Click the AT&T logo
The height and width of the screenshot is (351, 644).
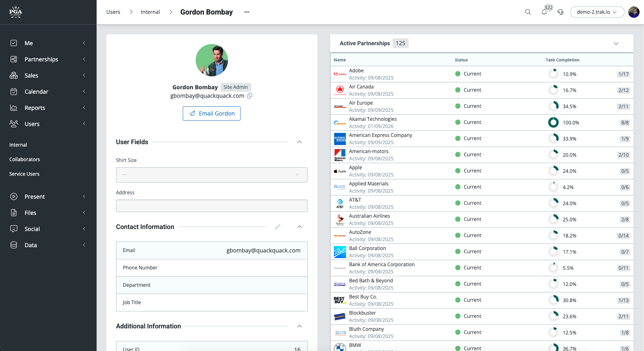tap(340, 204)
